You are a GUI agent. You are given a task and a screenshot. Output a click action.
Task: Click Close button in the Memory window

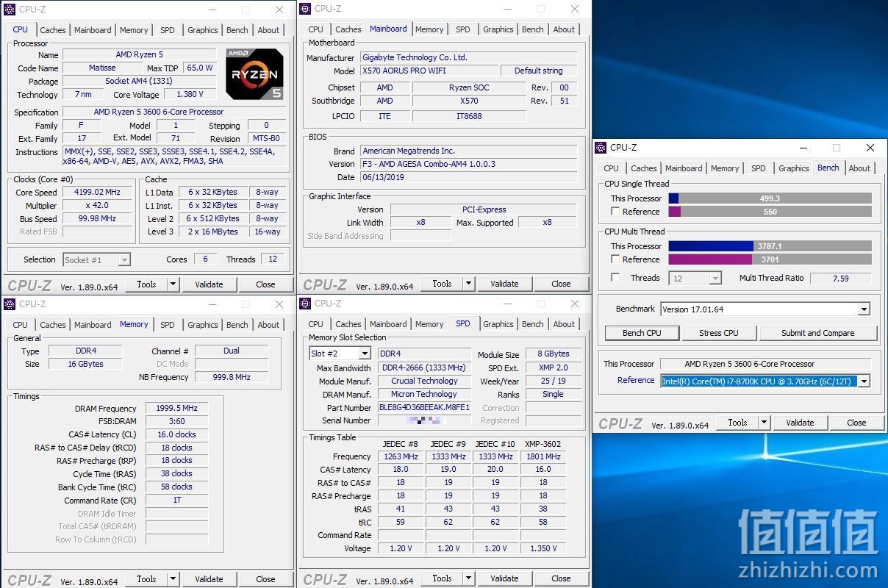(265, 579)
